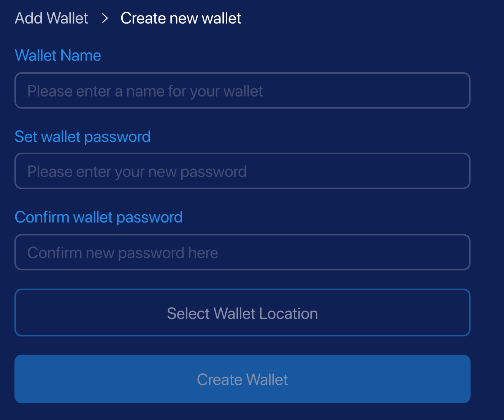The width and height of the screenshot is (504, 420).
Task: Focus the Wallet Name input field
Action: click(242, 91)
